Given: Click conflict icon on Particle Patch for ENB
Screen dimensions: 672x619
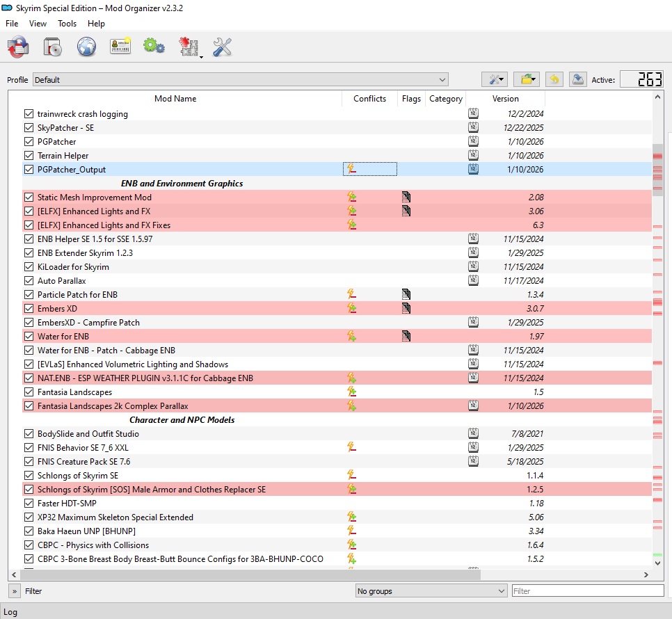Looking at the screenshot, I should [351, 294].
